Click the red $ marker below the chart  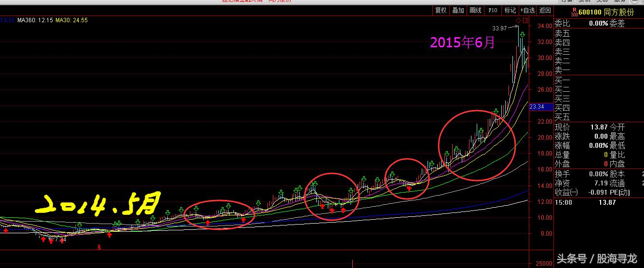point(99,247)
